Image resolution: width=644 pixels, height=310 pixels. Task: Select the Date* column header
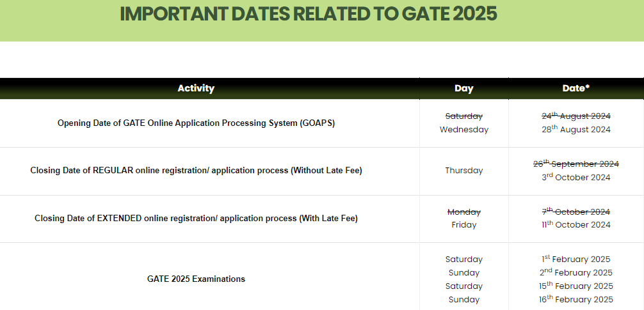[576, 88]
